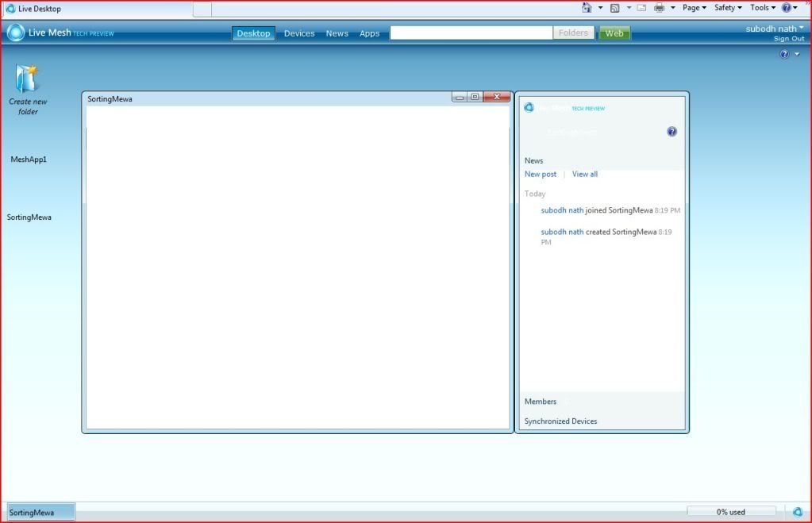Click the 8:19 PM timestamp on joined entry
The image size is (812, 523).
667,211
